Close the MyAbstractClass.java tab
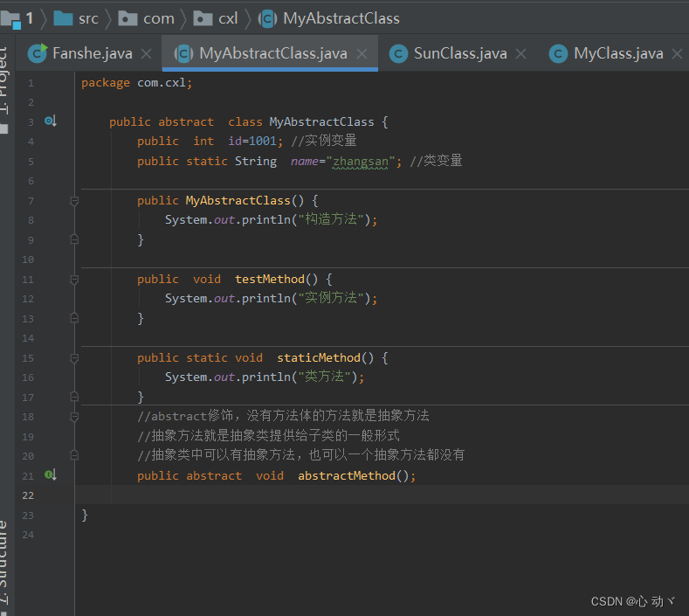 tap(362, 54)
